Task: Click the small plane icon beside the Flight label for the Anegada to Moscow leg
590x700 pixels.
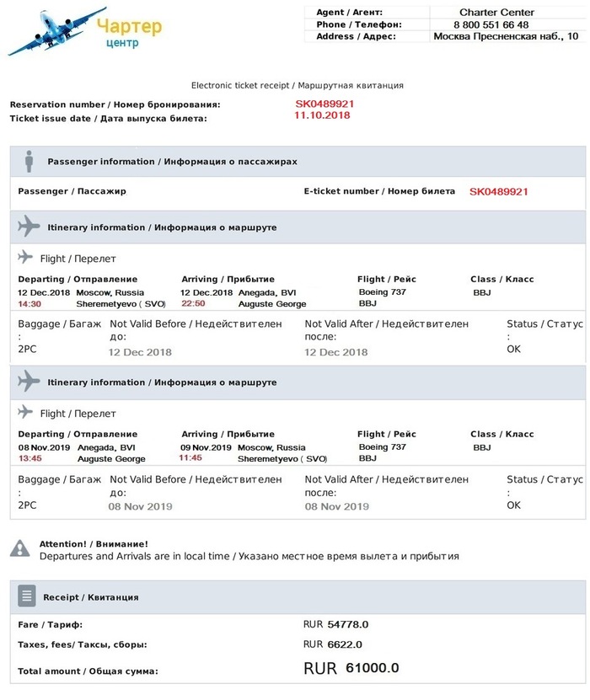Action: pos(25,413)
